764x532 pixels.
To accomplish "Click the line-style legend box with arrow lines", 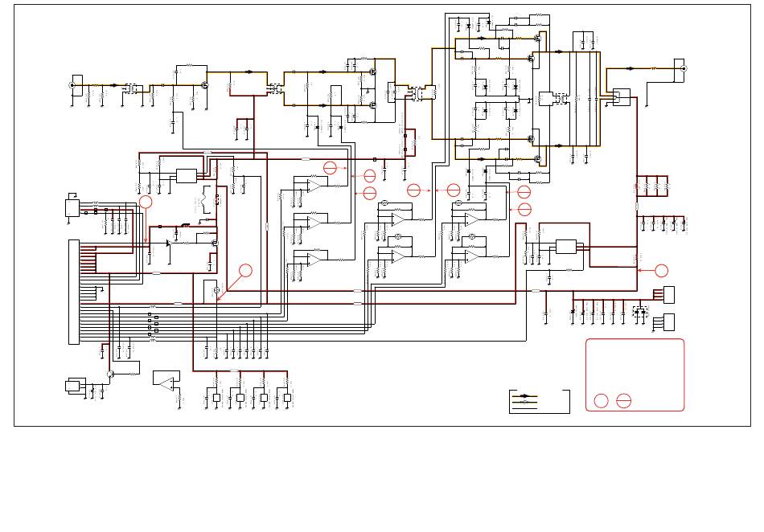I will pyautogui.click(x=540, y=402).
